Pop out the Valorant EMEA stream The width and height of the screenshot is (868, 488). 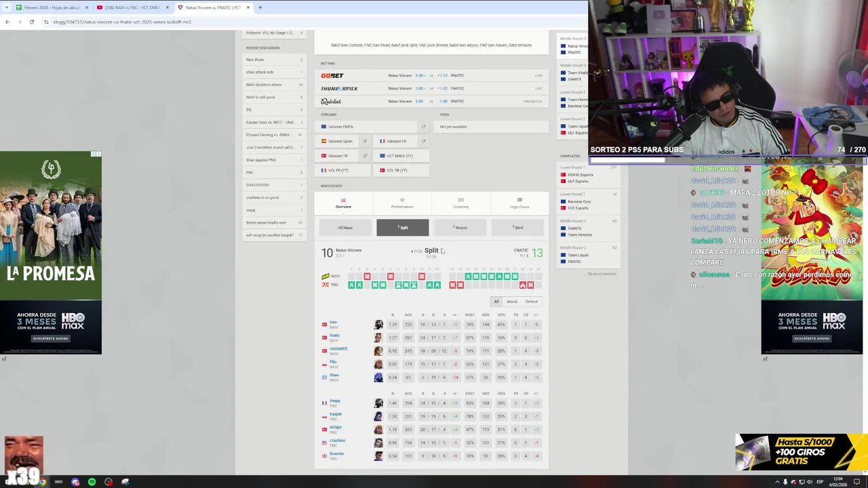423,127
